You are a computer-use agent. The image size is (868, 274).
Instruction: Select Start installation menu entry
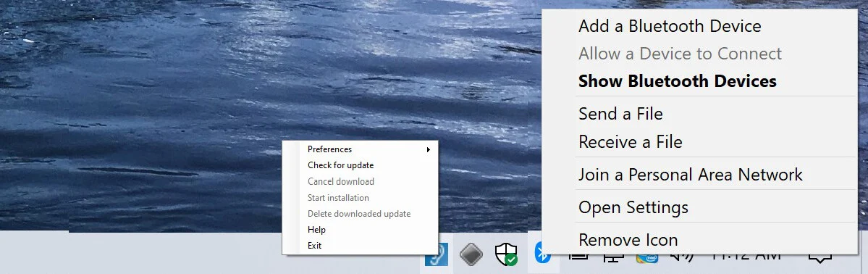click(338, 197)
